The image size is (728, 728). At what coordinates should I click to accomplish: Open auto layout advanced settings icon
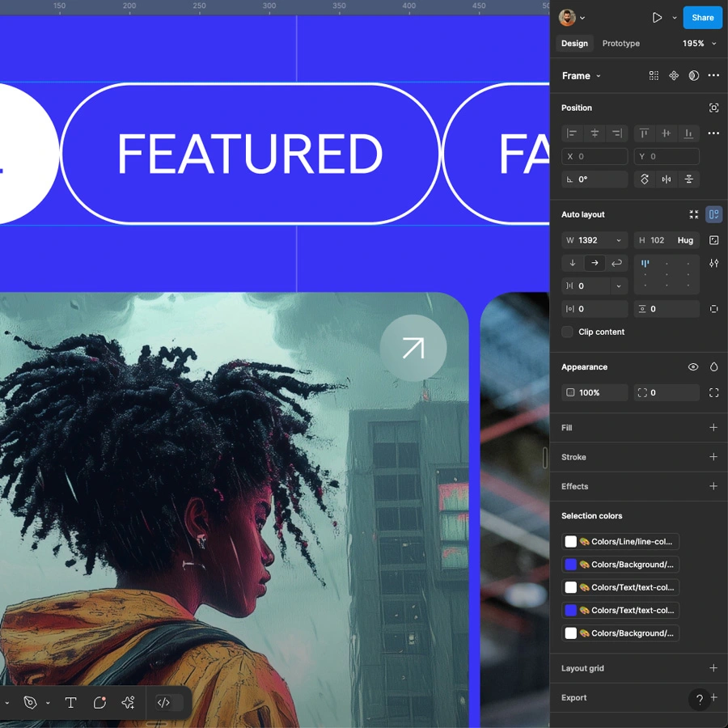[713, 263]
